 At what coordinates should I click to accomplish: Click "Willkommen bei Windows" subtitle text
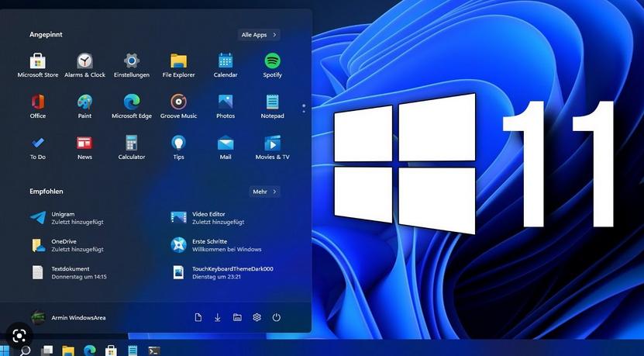227,249
